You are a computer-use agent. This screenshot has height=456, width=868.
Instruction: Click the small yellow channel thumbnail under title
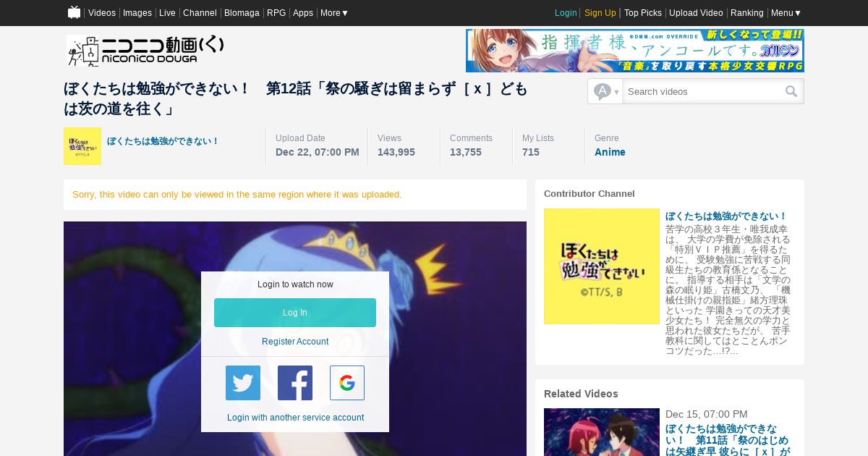82,146
